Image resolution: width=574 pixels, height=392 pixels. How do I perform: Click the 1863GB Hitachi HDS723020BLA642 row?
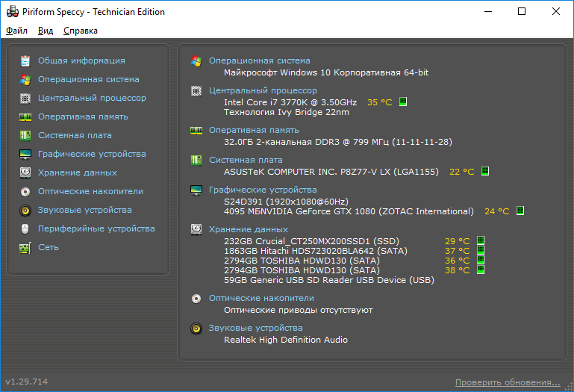tap(316, 251)
